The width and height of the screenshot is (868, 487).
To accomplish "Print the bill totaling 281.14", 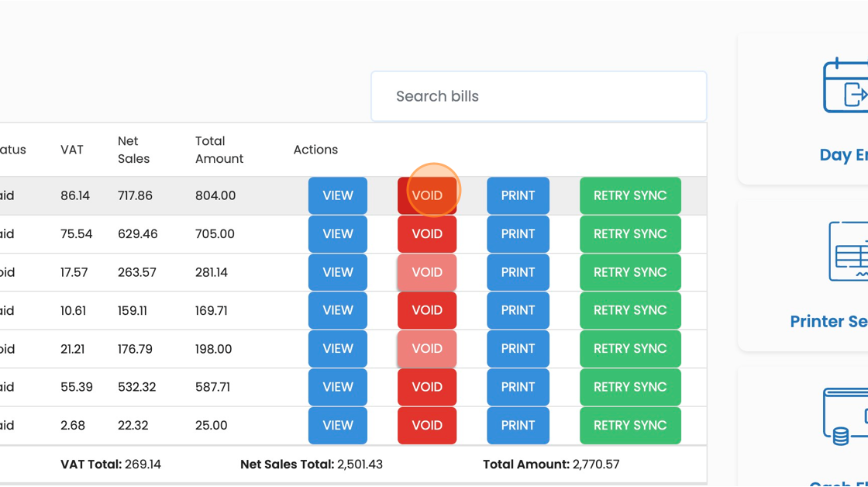I will [518, 272].
